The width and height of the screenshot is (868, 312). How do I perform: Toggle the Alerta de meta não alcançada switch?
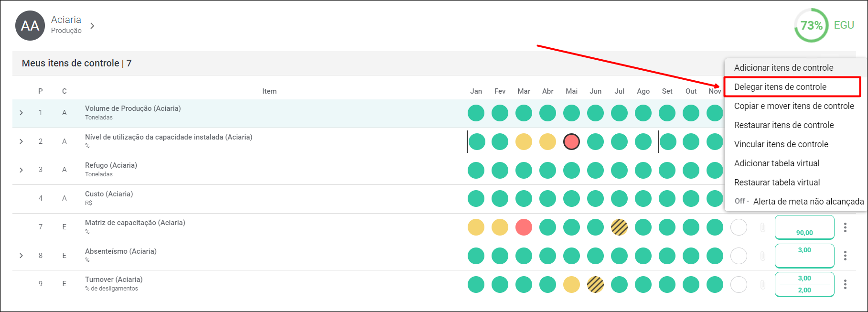tap(741, 201)
